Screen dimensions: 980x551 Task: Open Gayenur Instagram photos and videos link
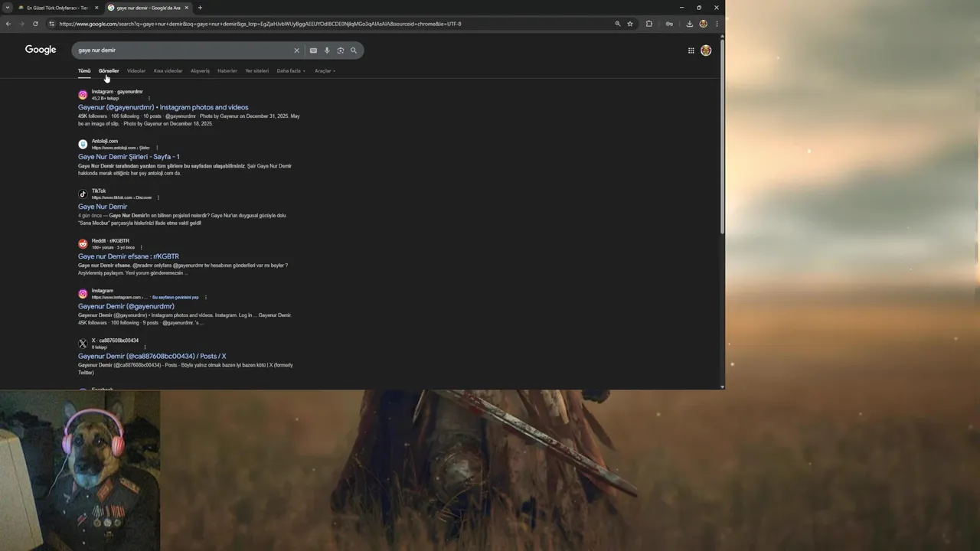(163, 108)
